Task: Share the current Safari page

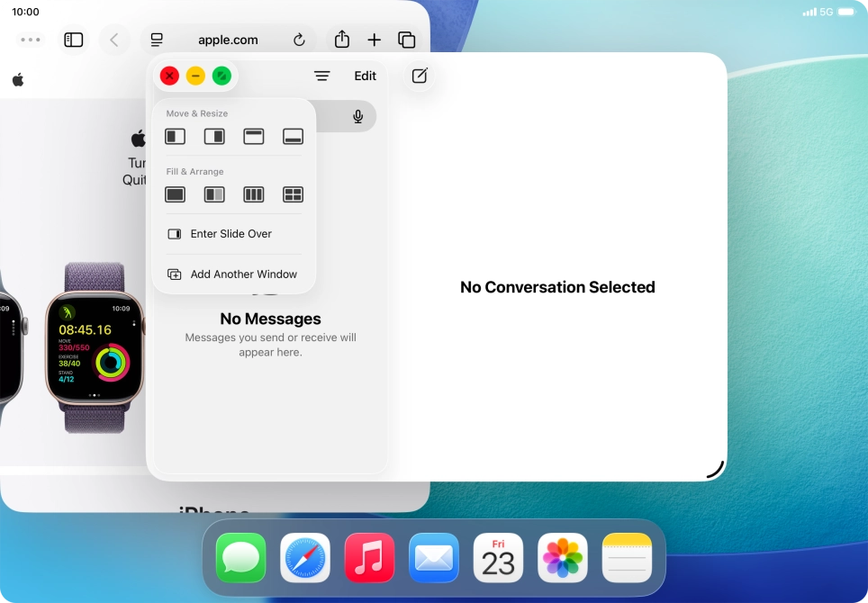Action: [341, 40]
